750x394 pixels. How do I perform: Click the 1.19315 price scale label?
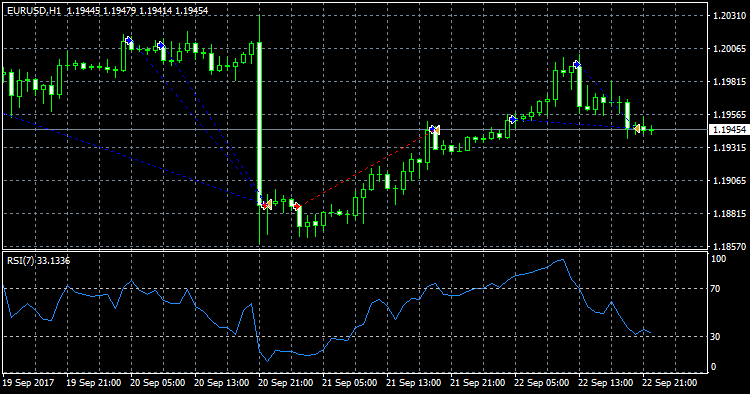pyautogui.click(x=729, y=148)
